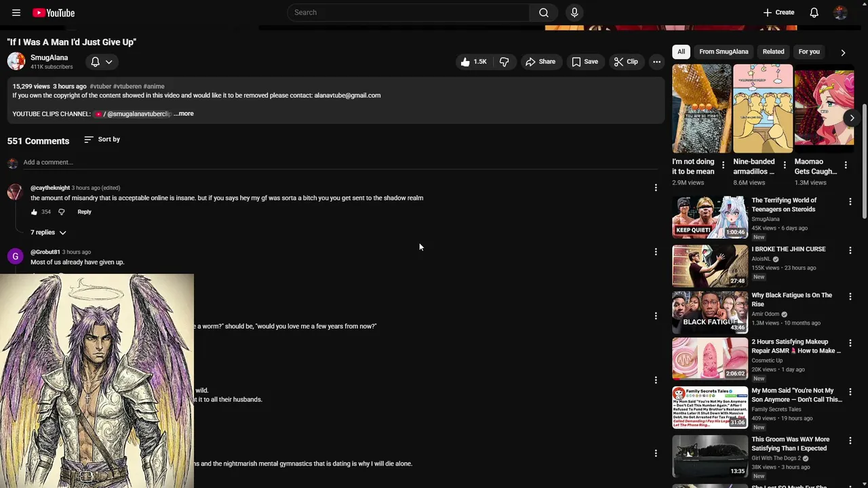Start voice search with microphone
The height and width of the screenshot is (488, 868).
574,12
